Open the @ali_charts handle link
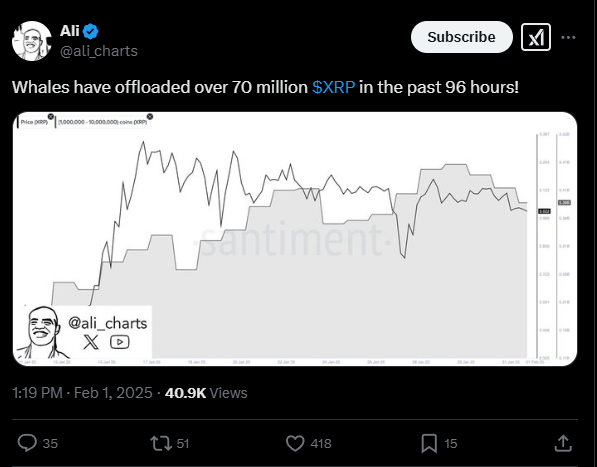 99,51
